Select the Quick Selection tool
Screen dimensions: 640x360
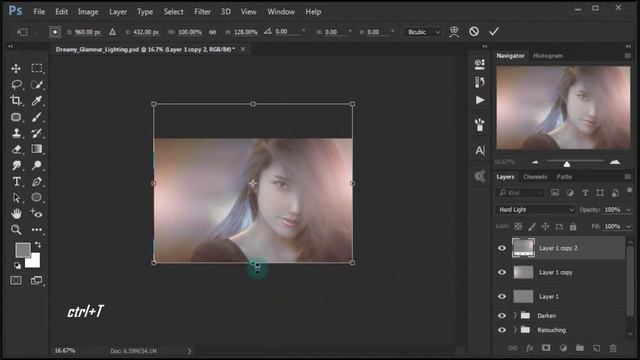click(37, 84)
